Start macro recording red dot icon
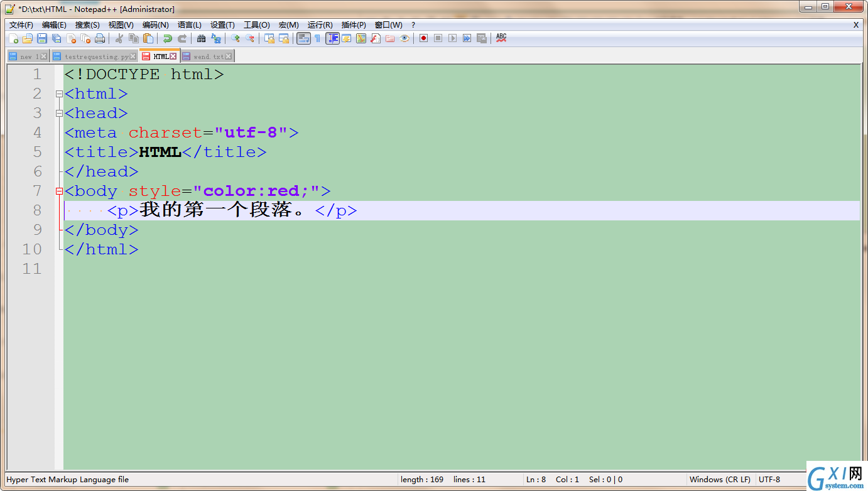Image resolution: width=868 pixels, height=491 pixels. click(x=424, y=38)
